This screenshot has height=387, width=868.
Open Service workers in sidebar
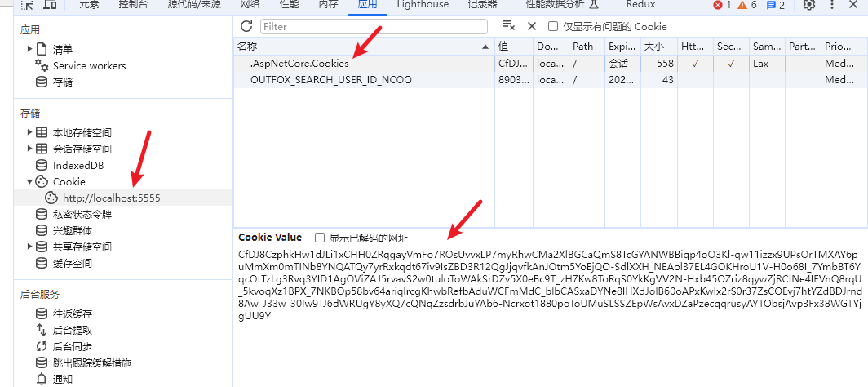(89, 65)
